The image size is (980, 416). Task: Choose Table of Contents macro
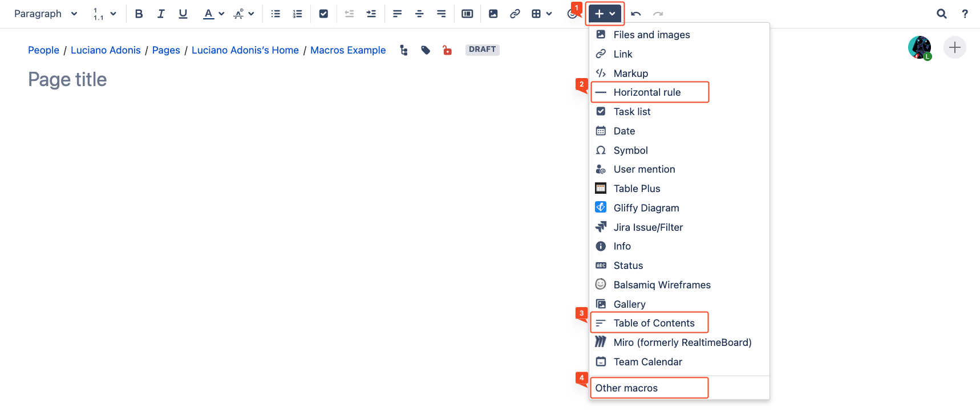[x=654, y=323]
